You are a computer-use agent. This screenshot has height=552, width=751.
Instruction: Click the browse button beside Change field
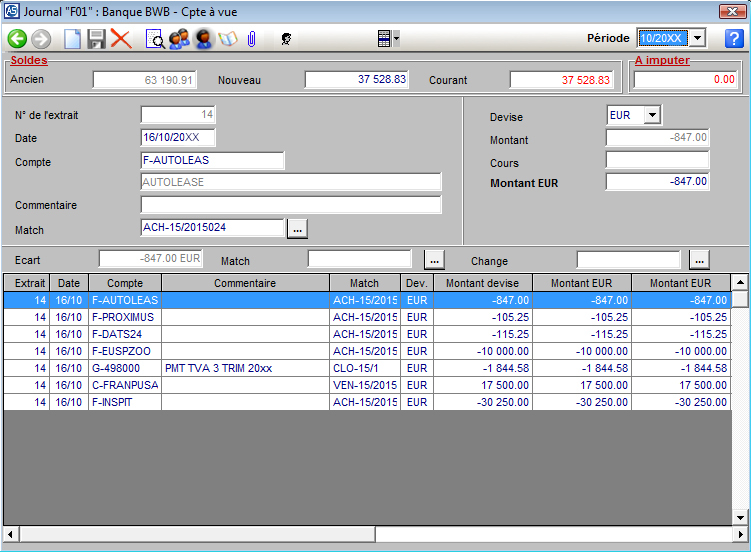click(x=699, y=260)
